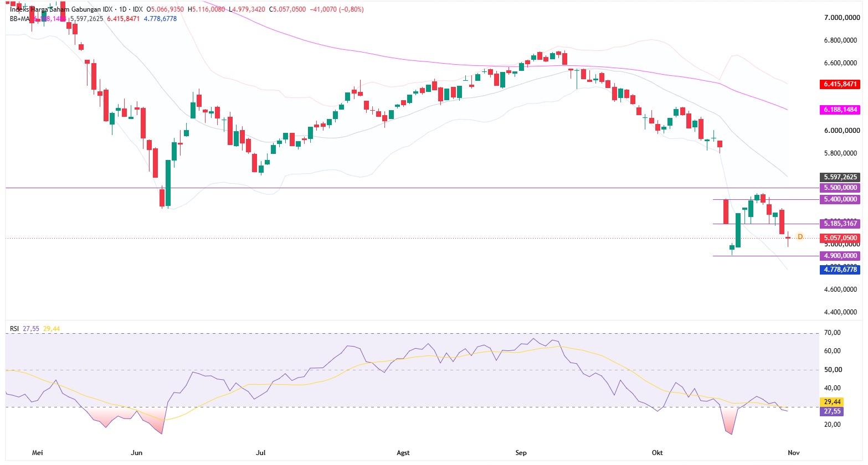Click the blue 4.778,6778 value in the BB+MA legend

pos(160,19)
